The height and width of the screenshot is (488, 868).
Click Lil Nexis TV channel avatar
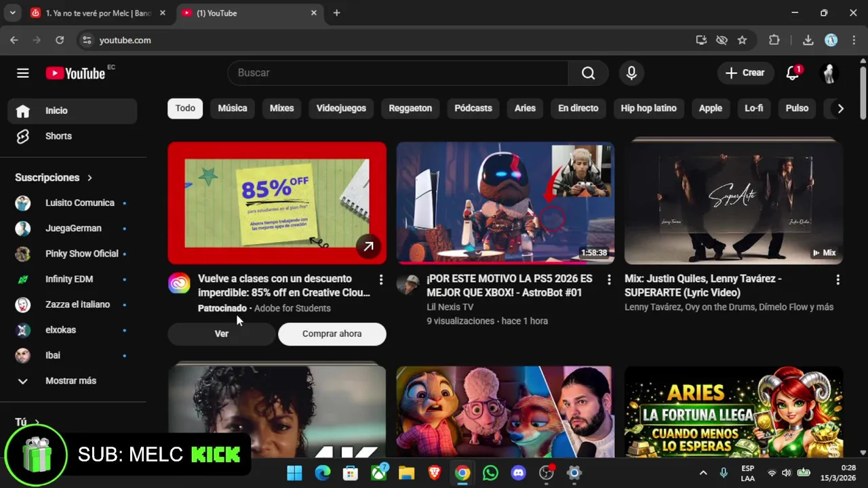click(408, 284)
